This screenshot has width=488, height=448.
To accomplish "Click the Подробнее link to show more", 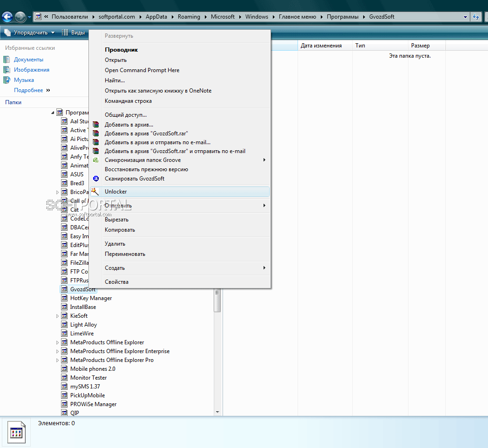I will (32, 90).
